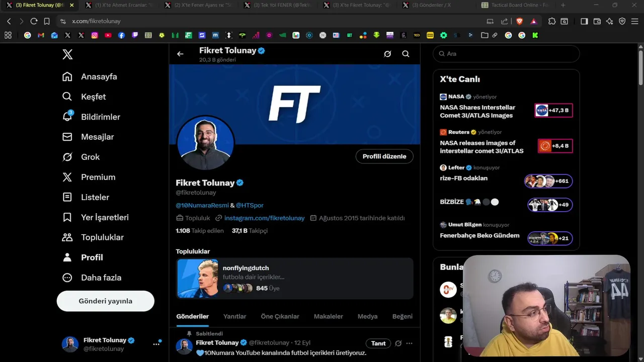644x362 pixels.
Task: Switch to Tactical Board Online browser tab
Action: coord(514,5)
